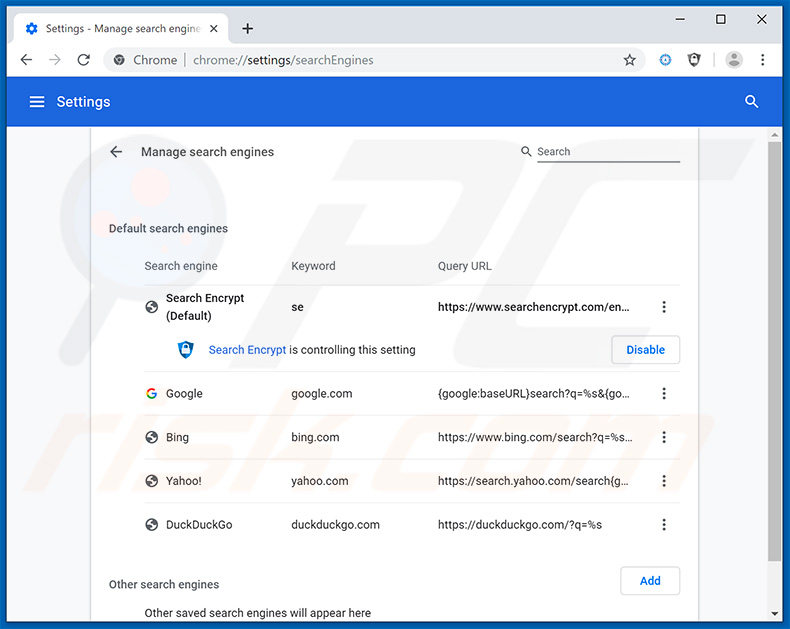Click the globe icon beside DuckDuckGo
Image resolution: width=790 pixels, height=629 pixels.
pos(152,525)
